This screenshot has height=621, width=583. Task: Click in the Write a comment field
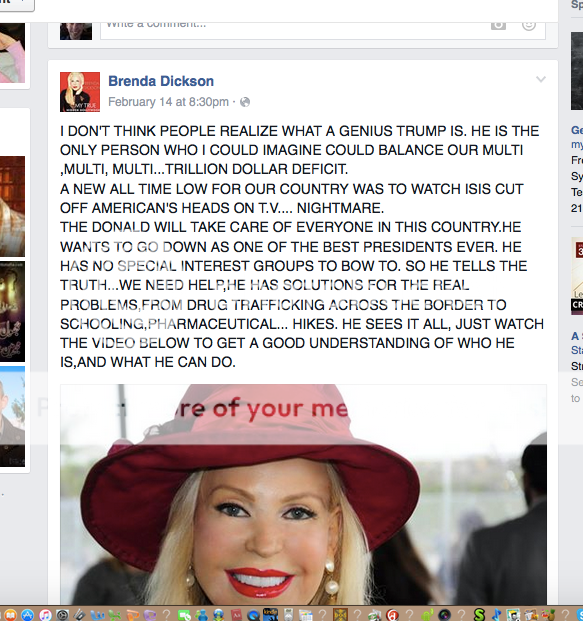pyautogui.click(x=293, y=28)
